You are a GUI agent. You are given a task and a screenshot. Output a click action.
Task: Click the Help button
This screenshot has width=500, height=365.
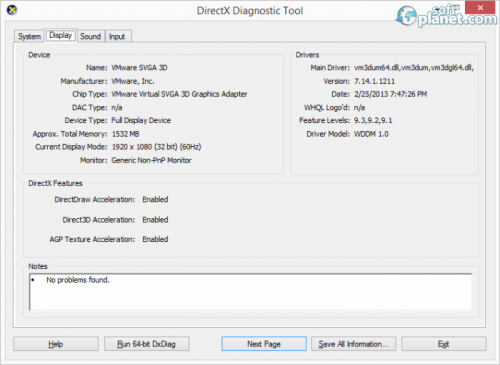tap(56, 344)
